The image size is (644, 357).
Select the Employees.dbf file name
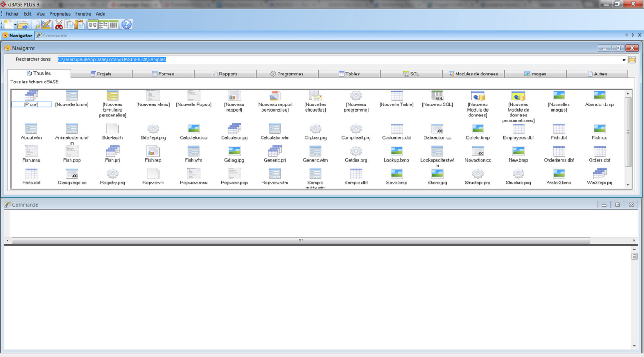tap(518, 138)
